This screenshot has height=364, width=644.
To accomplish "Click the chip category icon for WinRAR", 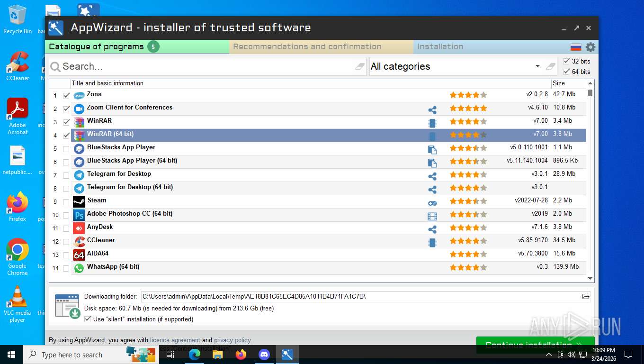I will click(432, 123).
